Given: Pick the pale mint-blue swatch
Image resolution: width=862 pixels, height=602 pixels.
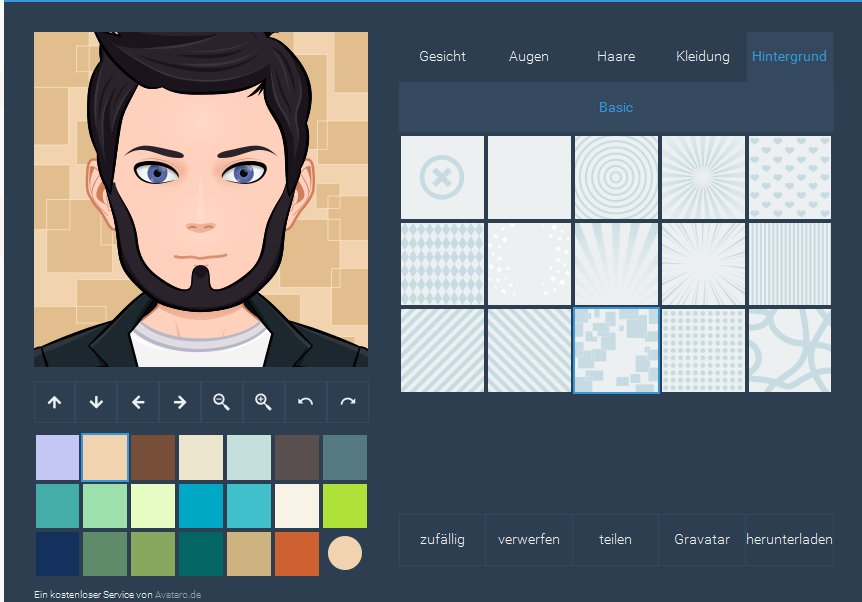Looking at the screenshot, I should tap(248, 457).
